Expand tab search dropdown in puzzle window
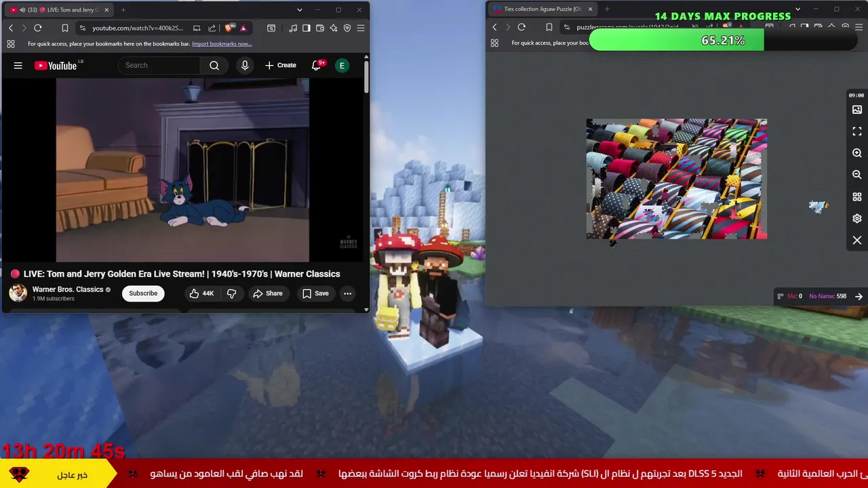Image resolution: width=868 pixels, height=488 pixels. [797, 9]
